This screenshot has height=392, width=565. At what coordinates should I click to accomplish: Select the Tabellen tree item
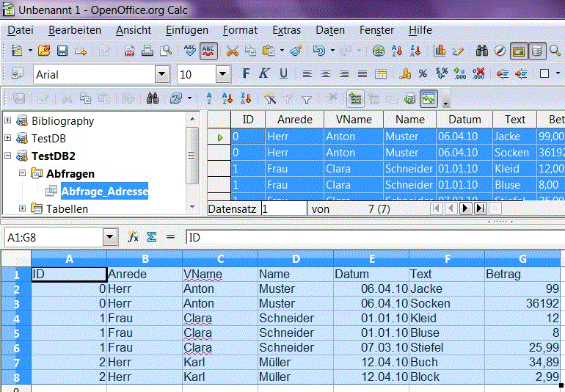tap(67, 208)
